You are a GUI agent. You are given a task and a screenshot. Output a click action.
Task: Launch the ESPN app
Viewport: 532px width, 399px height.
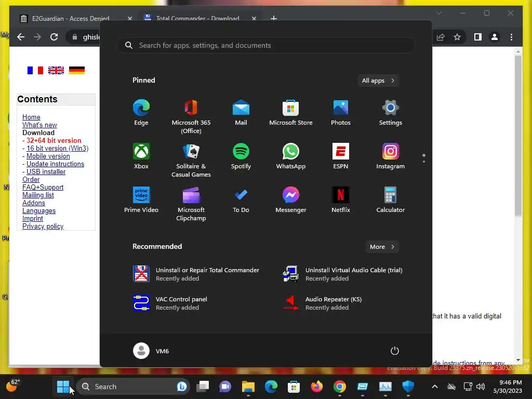click(341, 156)
